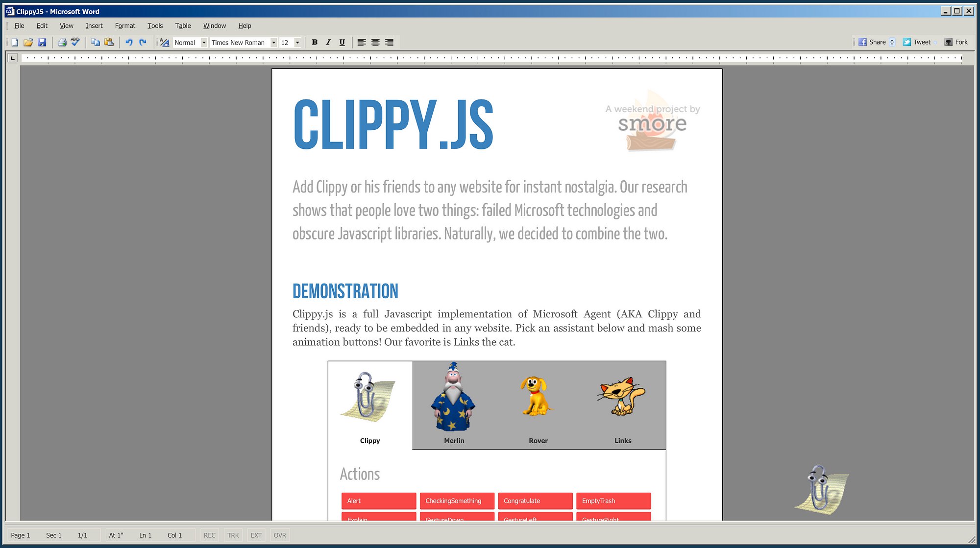The height and width of the screenshot is (548, 980).
Task: Click the Paste clipboard icon
Action: (x=109, y=43)
